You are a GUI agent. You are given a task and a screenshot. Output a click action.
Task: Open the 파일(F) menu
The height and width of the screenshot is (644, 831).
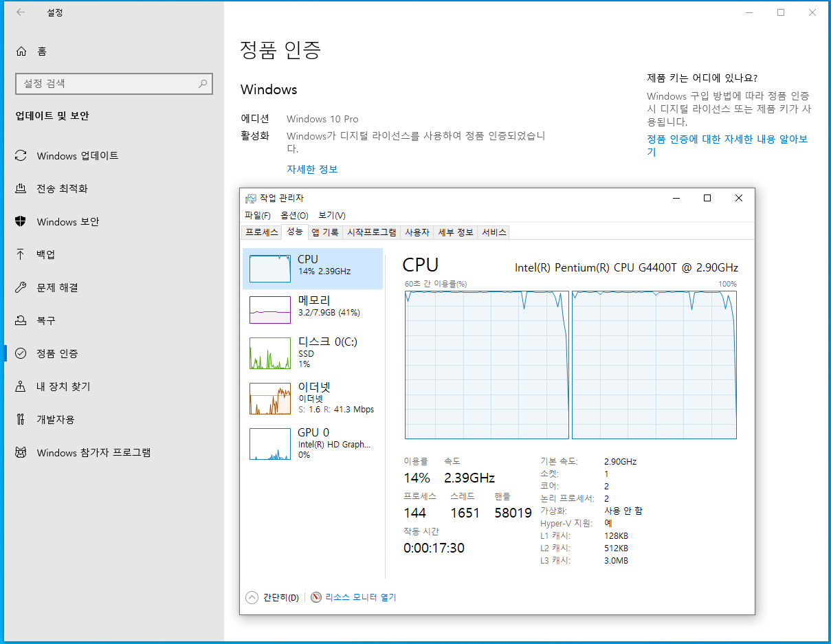pyautogui.click(x=258, y=215)
